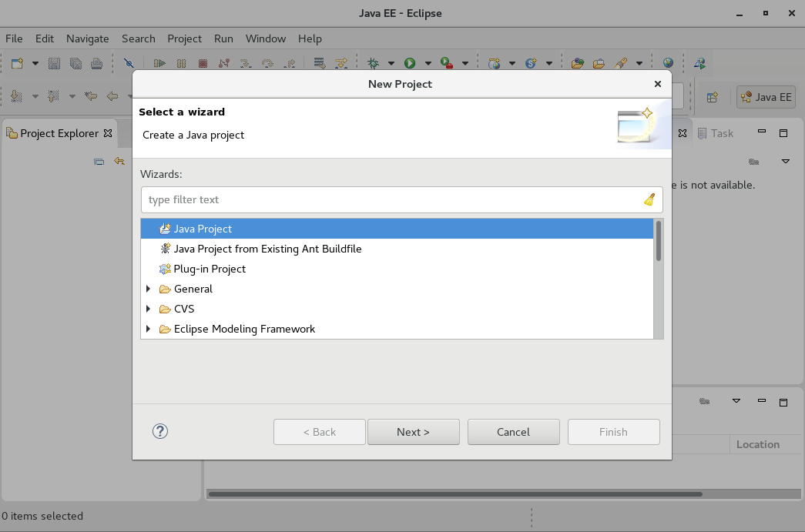Open the New Web Project dropdown arrow
Viewport: 805px width, 532px height.
pyautogui.click(x=512, y=64)
